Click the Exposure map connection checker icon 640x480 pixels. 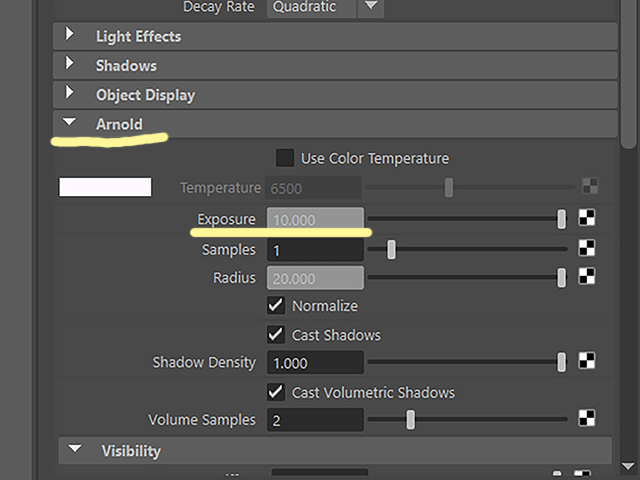click(587, 218)
